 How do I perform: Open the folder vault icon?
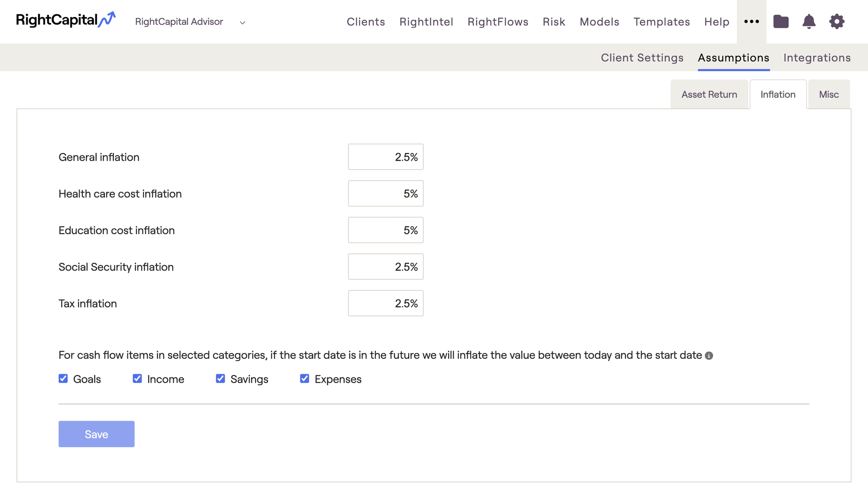(x=781, y=22)
